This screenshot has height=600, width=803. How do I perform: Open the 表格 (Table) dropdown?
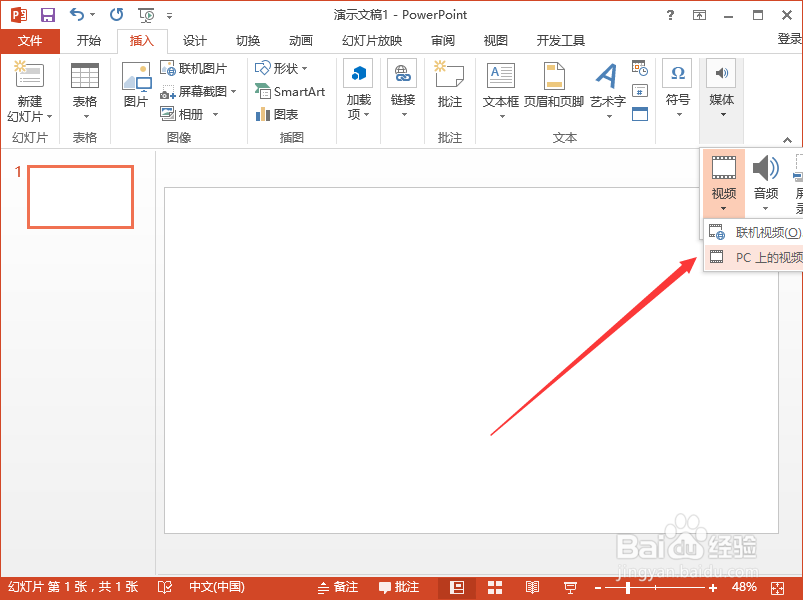[x=85, y=88]
